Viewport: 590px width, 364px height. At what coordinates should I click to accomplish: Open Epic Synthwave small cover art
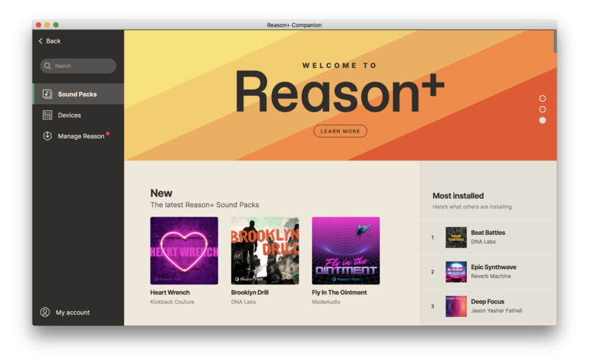pyautogui.click(x=456, y=272)
